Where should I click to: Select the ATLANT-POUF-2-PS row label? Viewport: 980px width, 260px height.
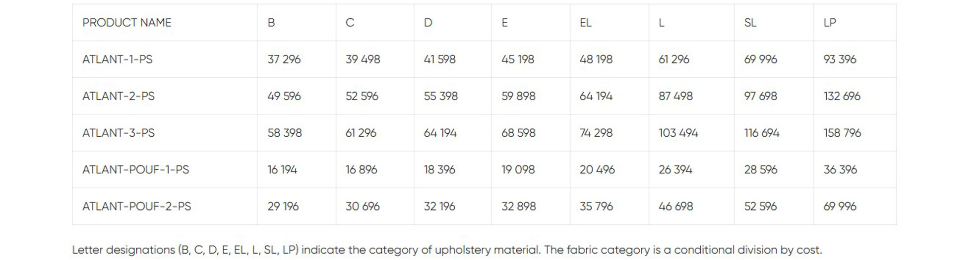(136, 206)
